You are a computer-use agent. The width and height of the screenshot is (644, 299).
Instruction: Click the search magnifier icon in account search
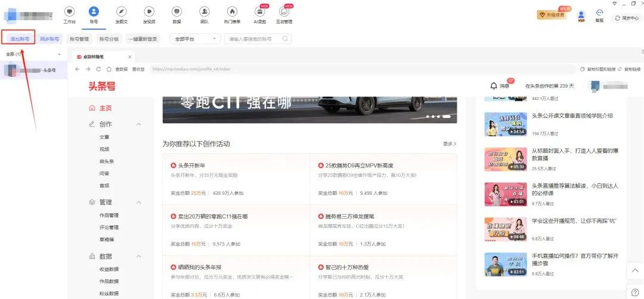click(285, 39)
